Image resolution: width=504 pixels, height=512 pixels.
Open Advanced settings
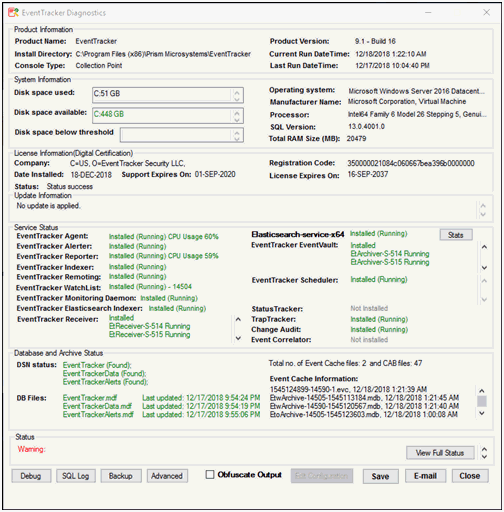click(x=167, y=476)
